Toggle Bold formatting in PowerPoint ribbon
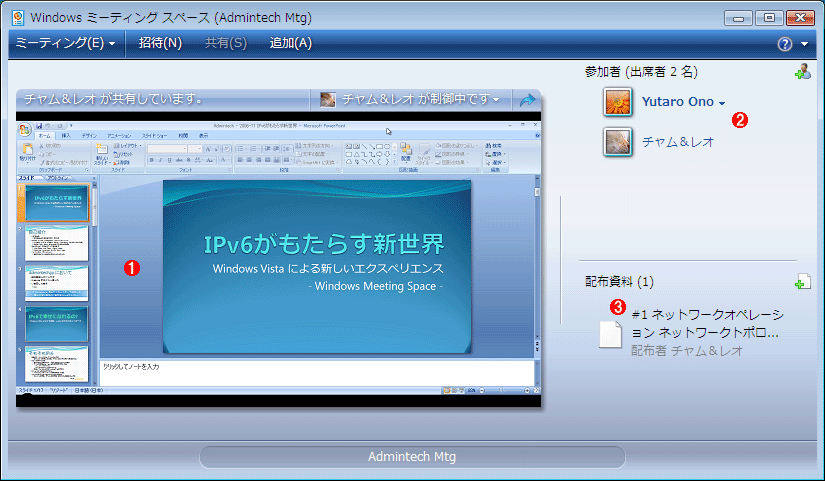The width and height of the screenshot is (825, 481). [152, 160]
